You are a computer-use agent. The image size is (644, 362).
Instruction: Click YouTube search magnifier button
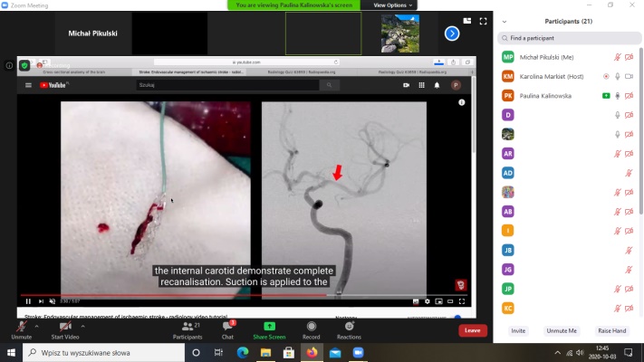click(329, 85)
